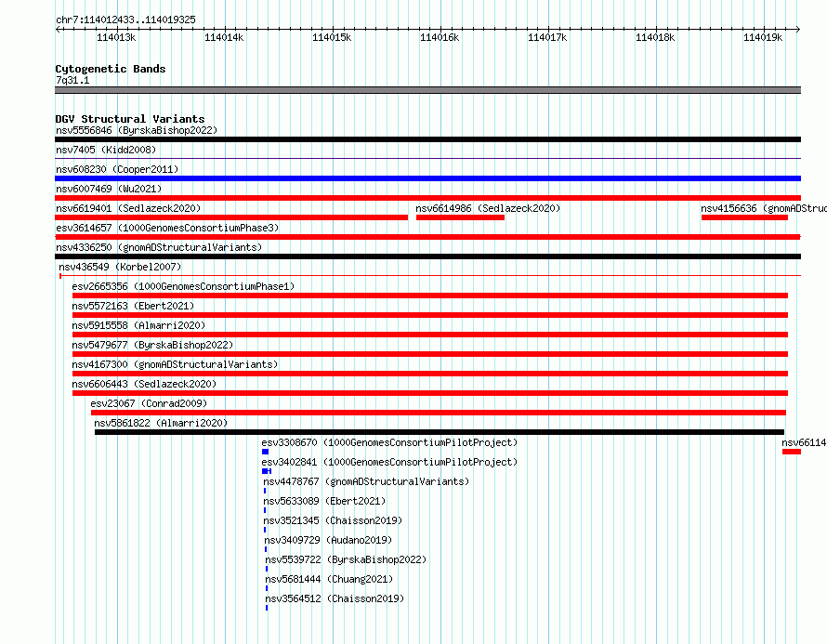This screenshot has width=827, height=644.
Task: Open nsv436549 (Korbel2007) label
Action: [x=120, y=267]
